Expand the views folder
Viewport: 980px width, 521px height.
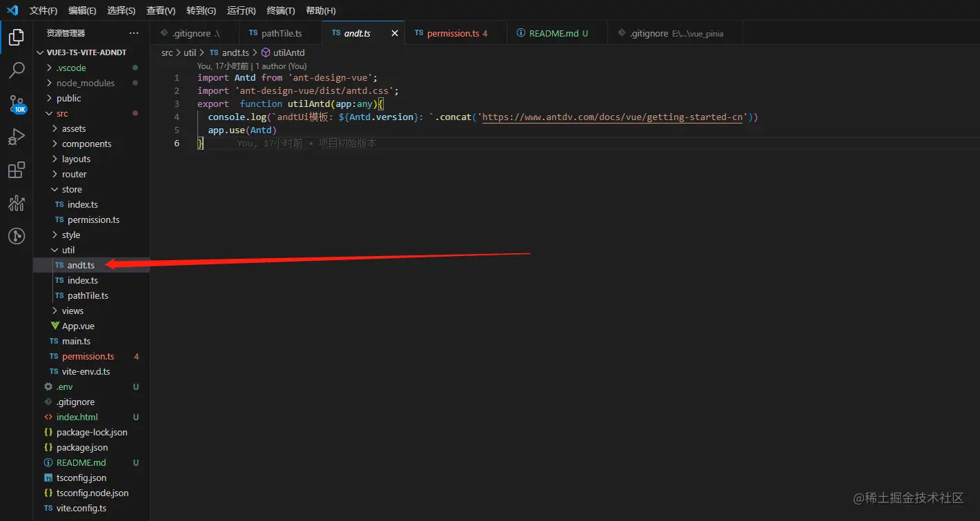[55, 311]
